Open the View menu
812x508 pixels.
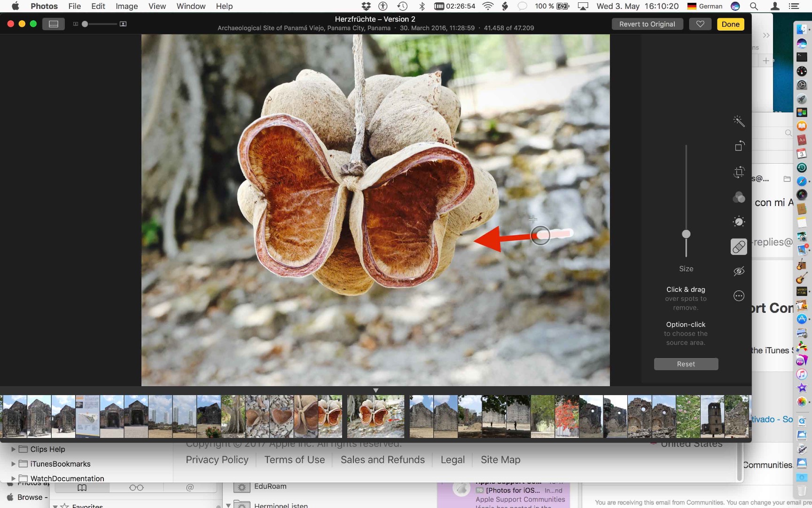pyautogui.click(x=157, y=6)
